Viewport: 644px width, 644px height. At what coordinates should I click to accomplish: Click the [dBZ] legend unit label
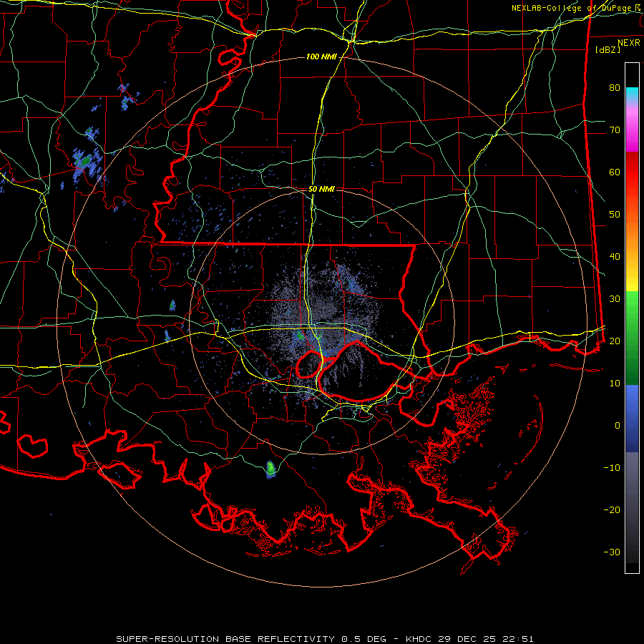(x=608, y=50)
